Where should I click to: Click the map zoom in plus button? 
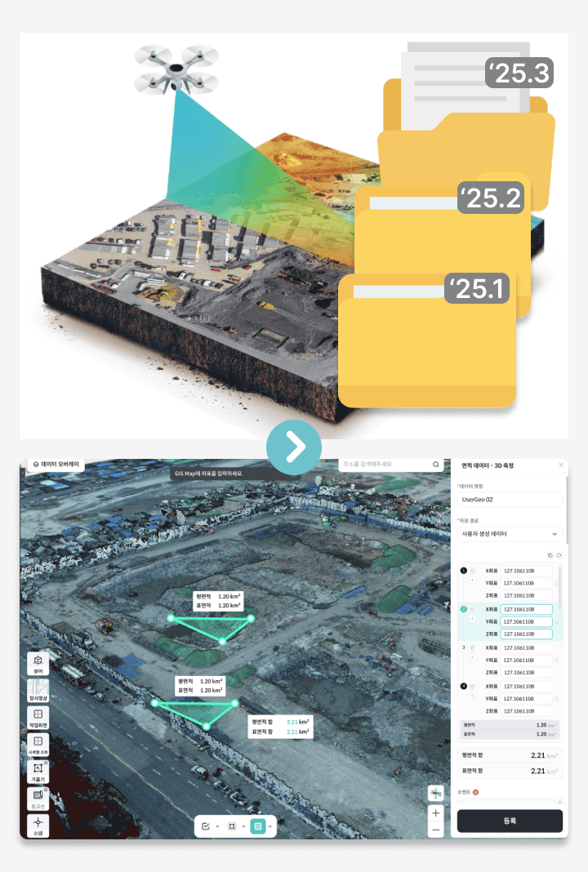436,812
